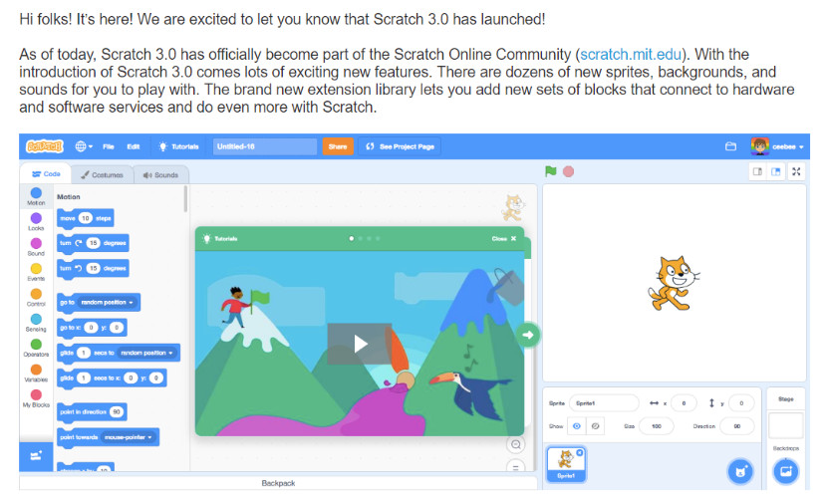Enter full screen stage mode

796,171
